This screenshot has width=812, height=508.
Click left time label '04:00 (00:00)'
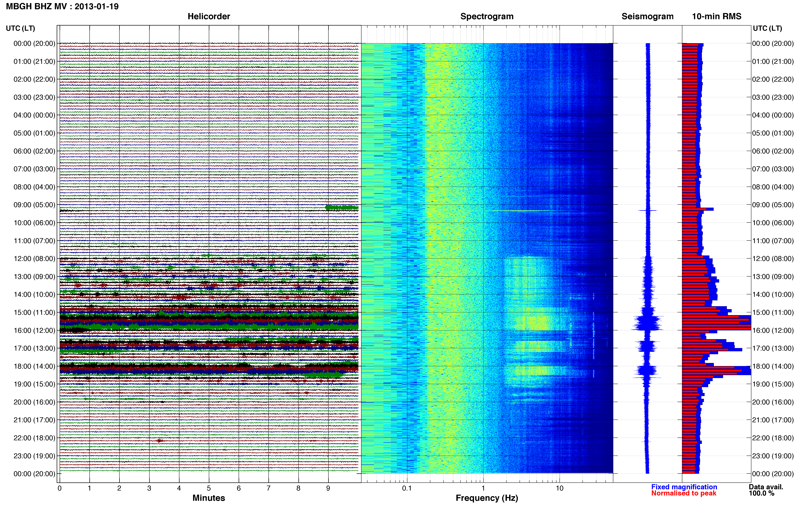point(34,115)
